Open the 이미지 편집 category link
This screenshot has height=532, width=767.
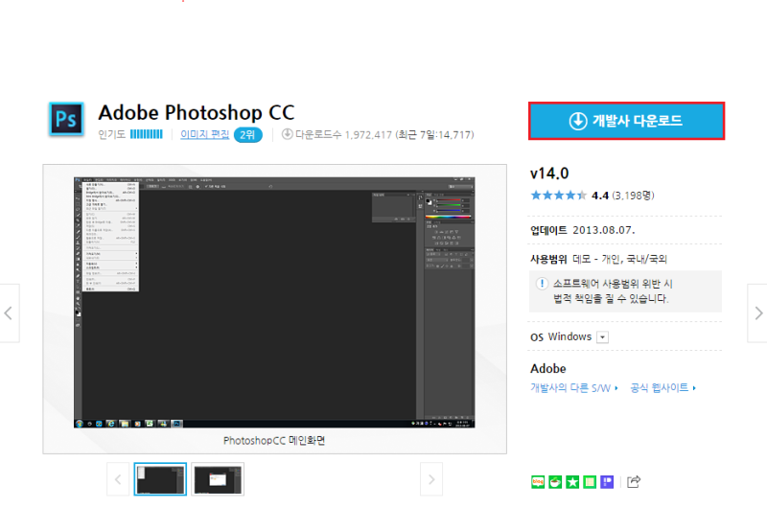pyautogui.click(x=204, y=134)
